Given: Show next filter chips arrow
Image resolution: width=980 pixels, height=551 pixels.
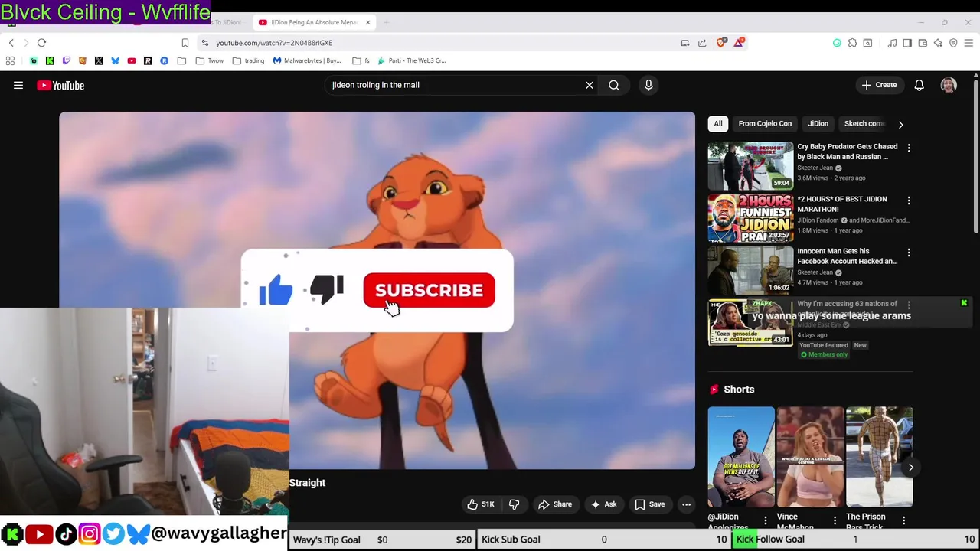Looking at the screenshot, I should tap(900, 124).
